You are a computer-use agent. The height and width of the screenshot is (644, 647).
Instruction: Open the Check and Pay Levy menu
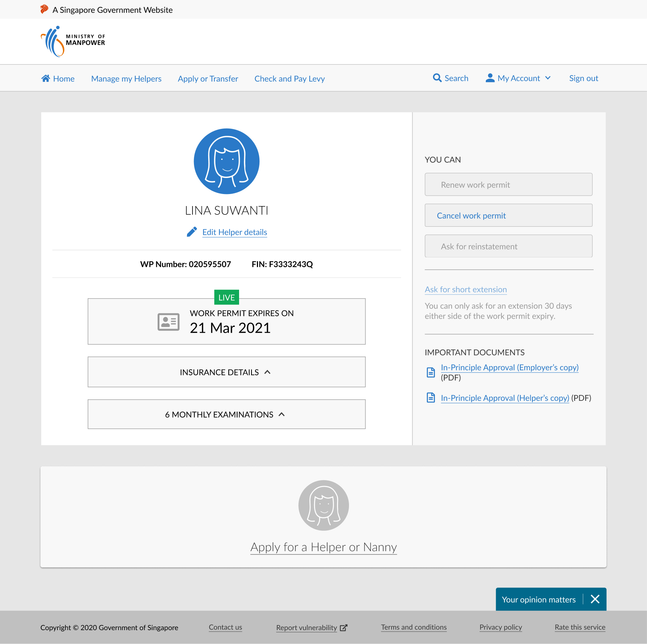(290, 79)
